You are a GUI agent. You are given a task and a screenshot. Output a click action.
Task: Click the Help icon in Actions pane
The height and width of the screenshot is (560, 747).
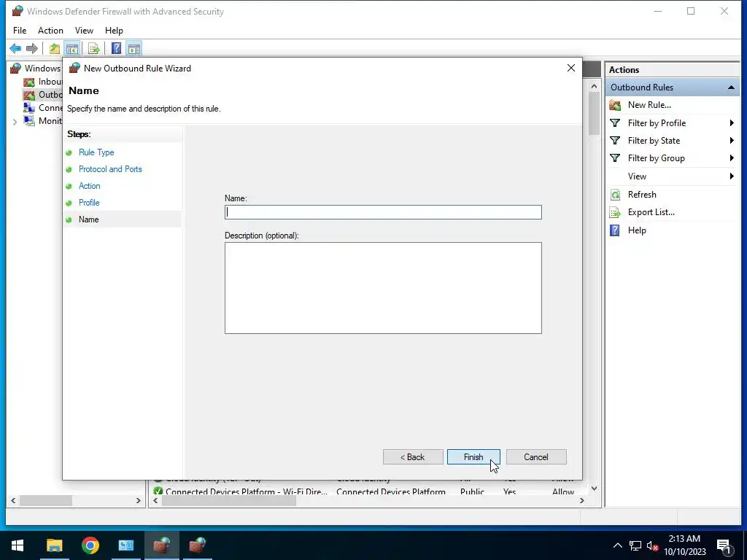click(x=615, y=230)
